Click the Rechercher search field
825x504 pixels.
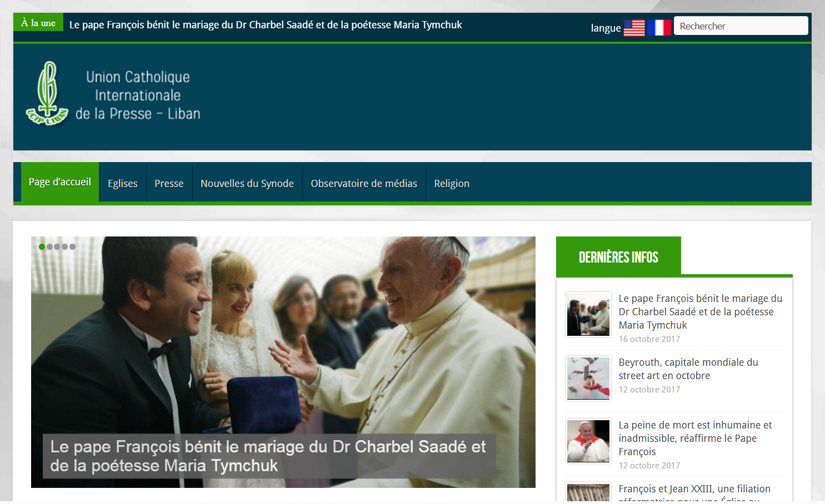pyautogui.click(x=740, y=26)
